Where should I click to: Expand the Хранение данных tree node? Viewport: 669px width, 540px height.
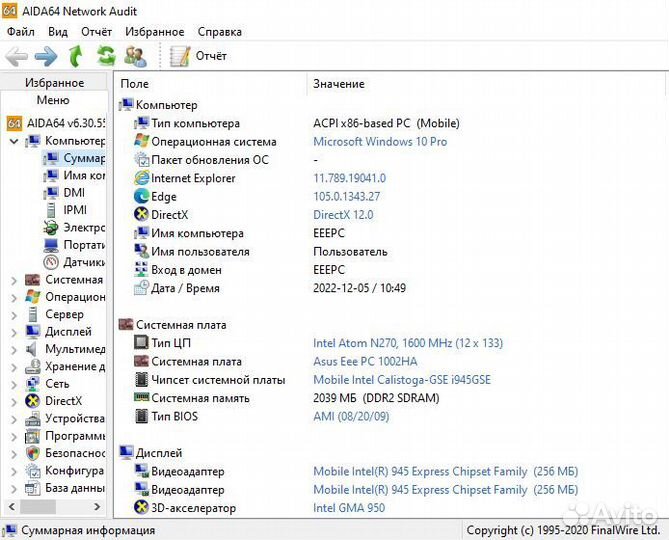point(14,367)
